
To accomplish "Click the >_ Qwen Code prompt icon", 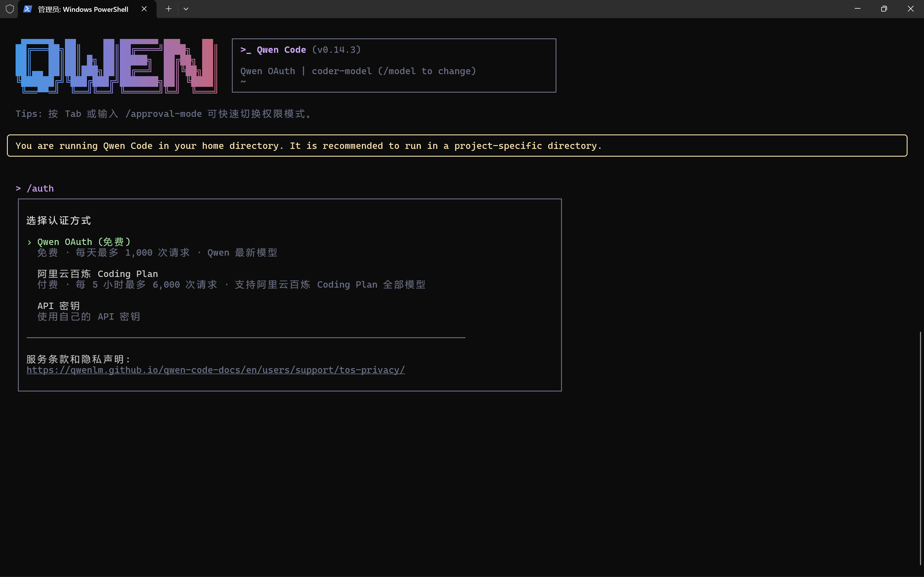I will (245, 50).
